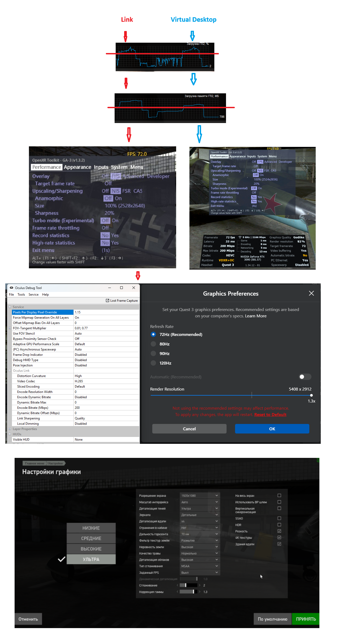Select the 80Hz refresh rate option

(153, 344)
